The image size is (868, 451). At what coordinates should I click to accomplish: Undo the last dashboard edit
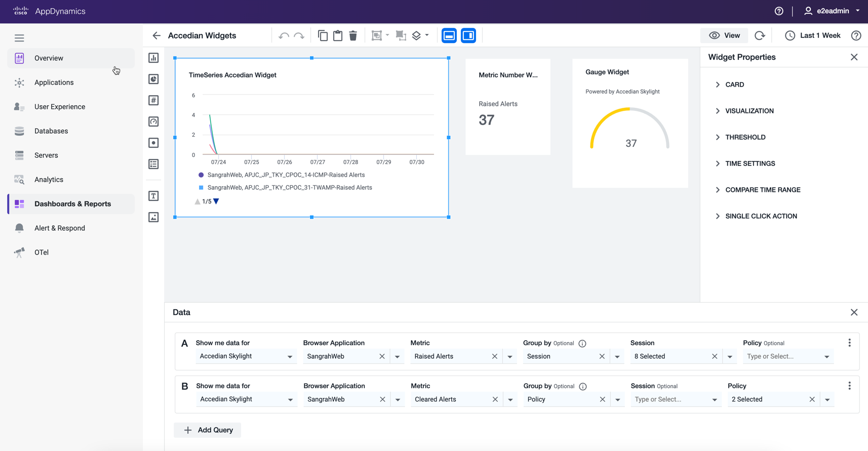point(284,35)
